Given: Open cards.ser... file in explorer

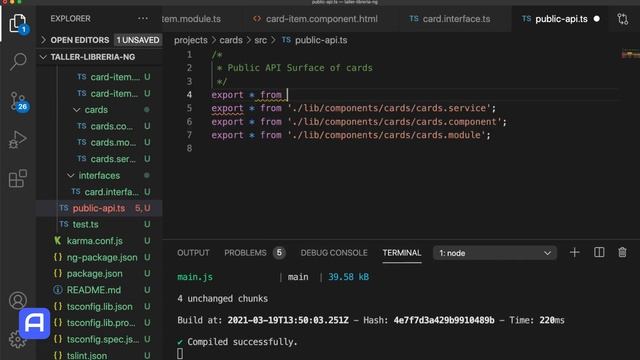Looking at the screenshot, I should click(x=113, y=159).
